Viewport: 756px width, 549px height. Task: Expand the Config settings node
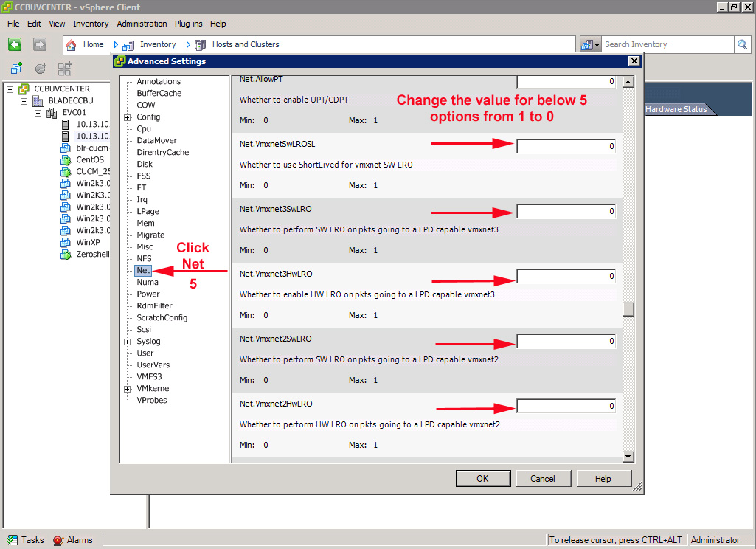tap(128, 117)
